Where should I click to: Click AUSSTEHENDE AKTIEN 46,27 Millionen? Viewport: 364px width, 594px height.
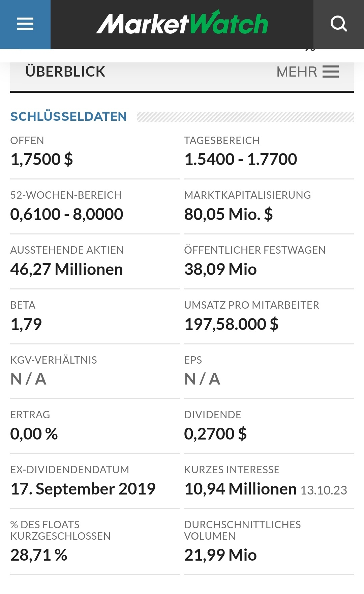pos(67,269)
